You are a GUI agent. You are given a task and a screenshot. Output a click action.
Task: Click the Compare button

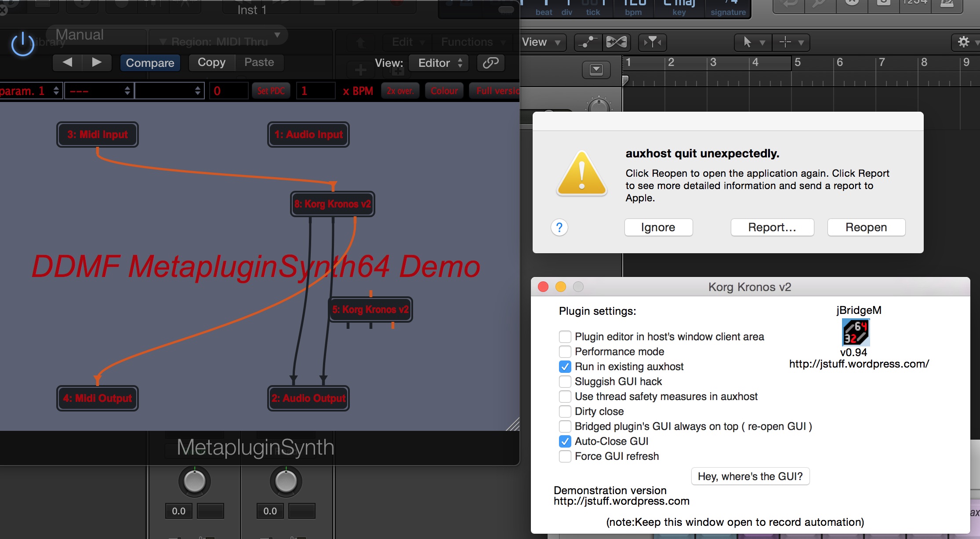[150, 63]
